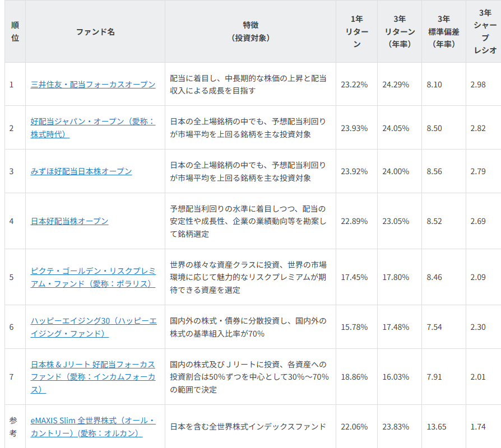Screen dimensions: 501x448
Task: Open the ハッピーエイジング30 fund link
Action: coord(95,325)
